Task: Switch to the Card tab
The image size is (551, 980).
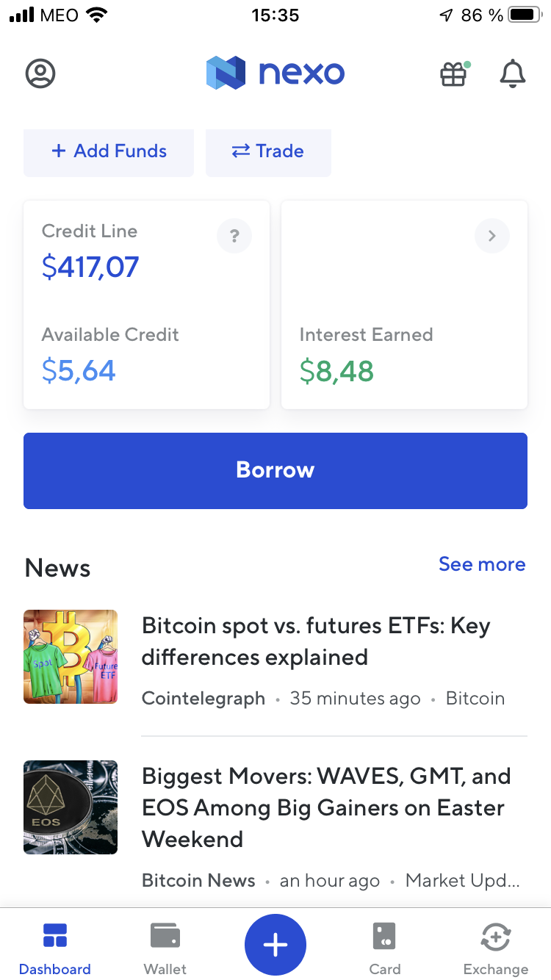Action: pos(385,946)
